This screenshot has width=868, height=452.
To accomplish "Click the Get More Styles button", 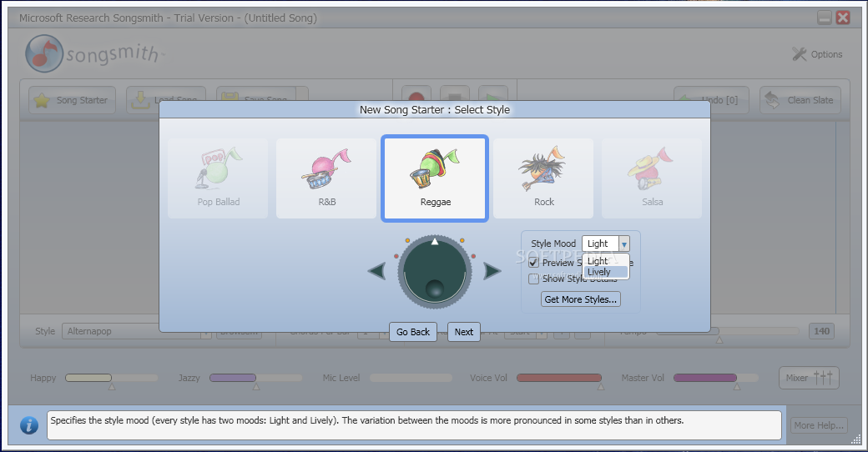I will [581, 299].
